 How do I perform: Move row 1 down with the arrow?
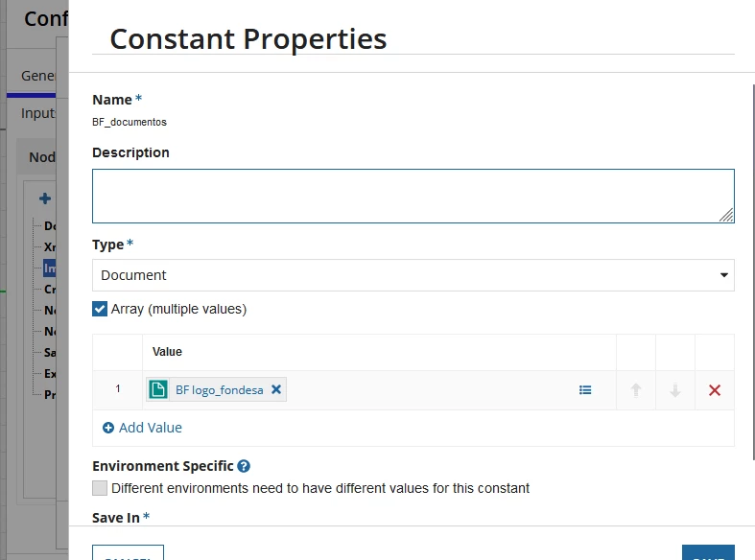coord(675,390)
